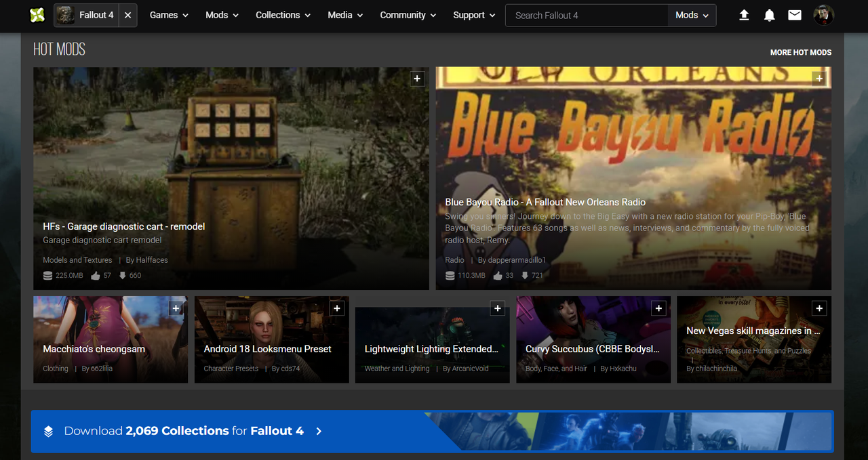Open the Fallout 4 game chip
Viewport: 868px width, 460px height.
[86, 15]
